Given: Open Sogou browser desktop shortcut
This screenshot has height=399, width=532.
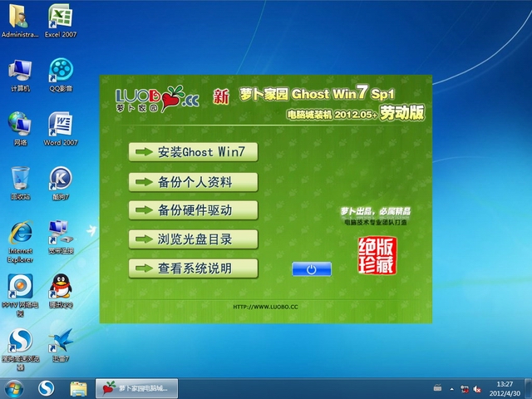Looking at the screenshot, I should click(20, 349).
